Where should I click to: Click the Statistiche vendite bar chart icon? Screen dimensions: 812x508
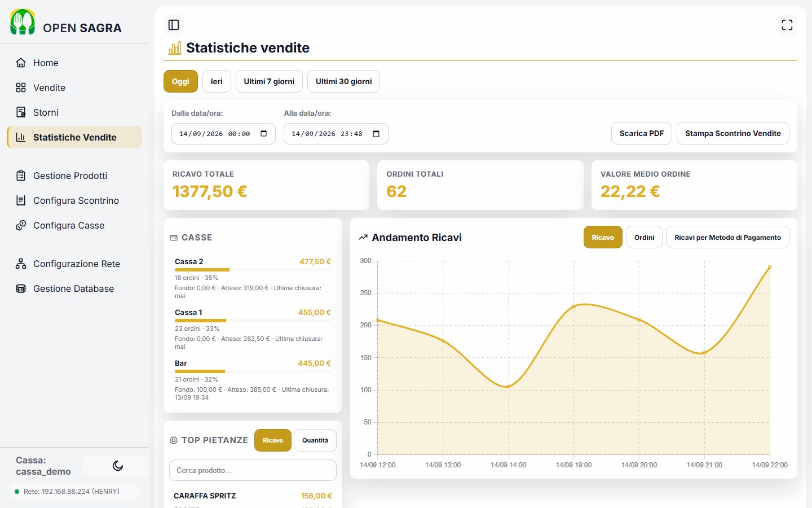point(175,48)
